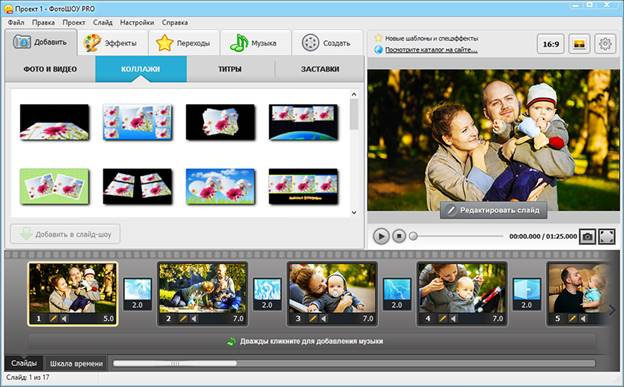Click pencil edit icon on slide 1

(x=53, y=319)
